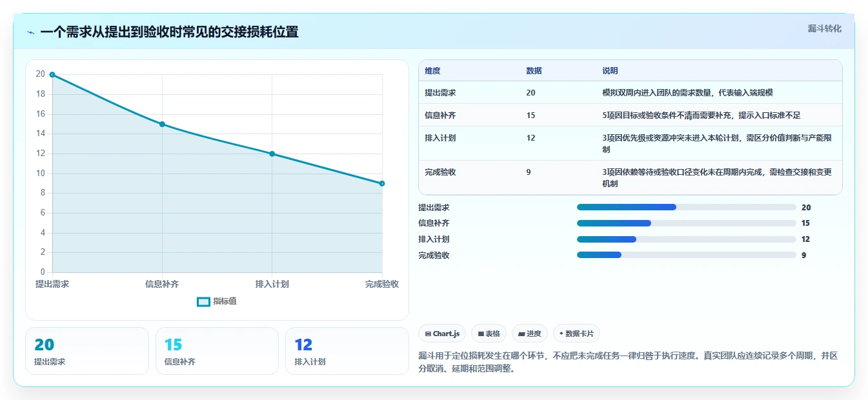
Task: Click the 排入计划 progress bar
Action: [x=686, y=239]
